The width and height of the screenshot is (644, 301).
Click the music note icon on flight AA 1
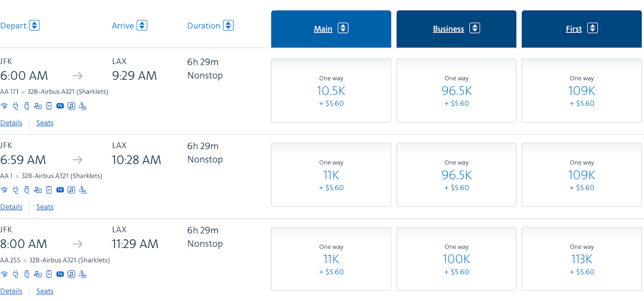pyautogui.click(x=71, y=190)
